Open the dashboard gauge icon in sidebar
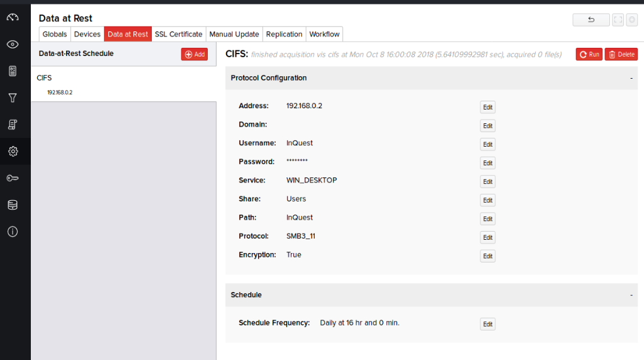Screen dimensions: 644x360 click(13, 18)
